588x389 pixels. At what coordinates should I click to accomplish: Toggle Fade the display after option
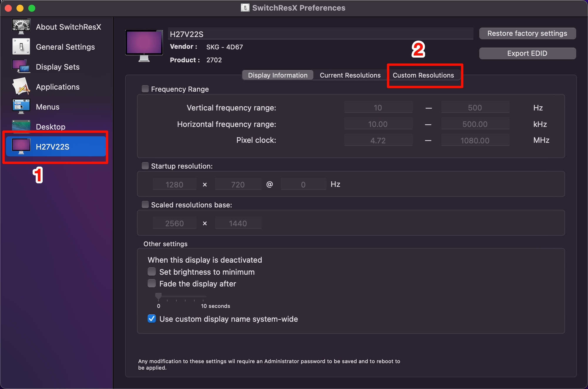click(x=152, y=283)
